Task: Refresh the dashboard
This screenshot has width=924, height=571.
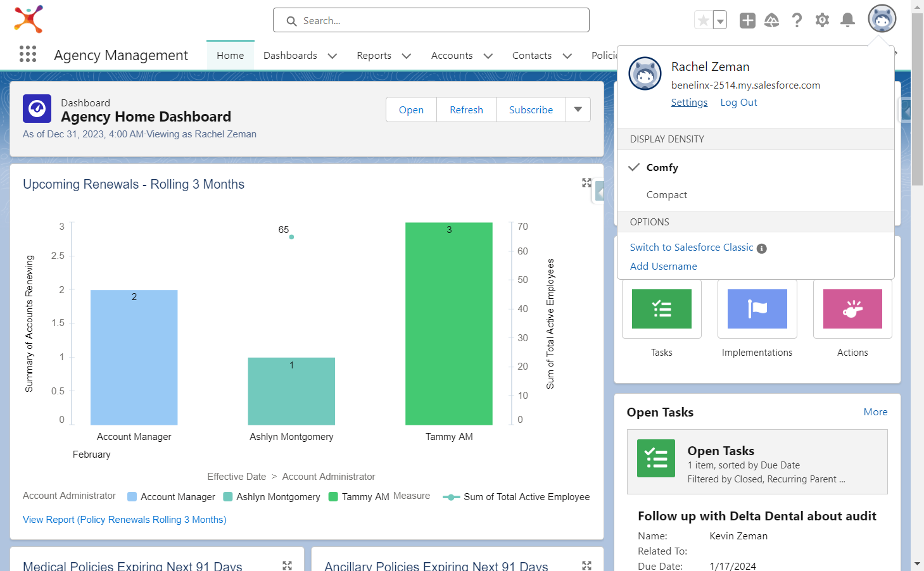Action: point(467,110)
